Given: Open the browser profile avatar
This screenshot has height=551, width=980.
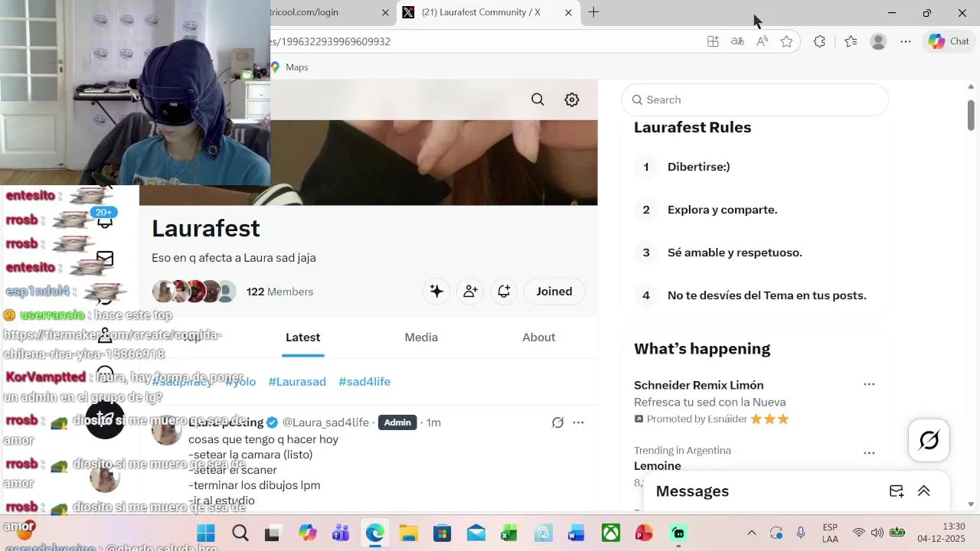Looking at the screenshot, I should click(878, 41).
